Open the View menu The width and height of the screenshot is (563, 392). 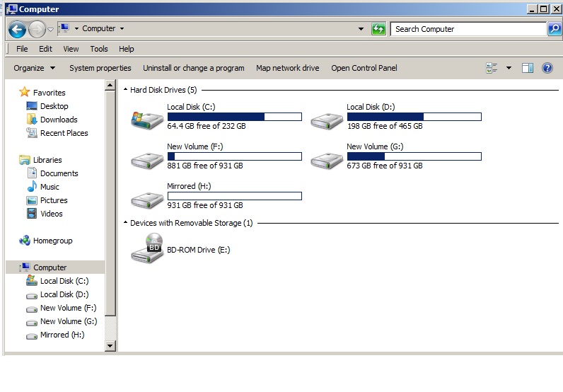(x=71, y=49)
